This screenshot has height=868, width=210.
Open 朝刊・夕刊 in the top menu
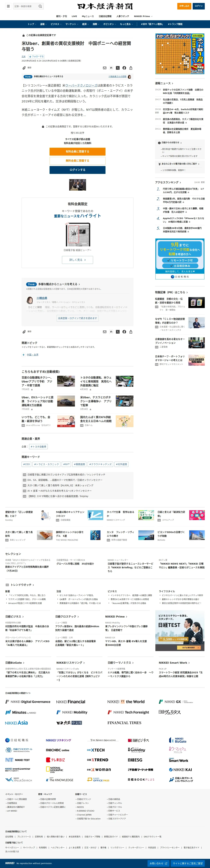click(61, 16)
